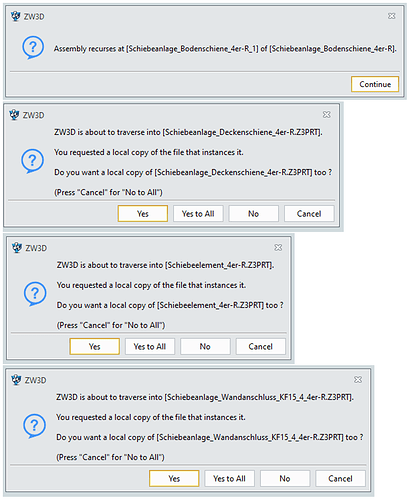Click Continue in the assembly recurses dialog
This screenshot has height=499, width=409.
click(375, 84)
